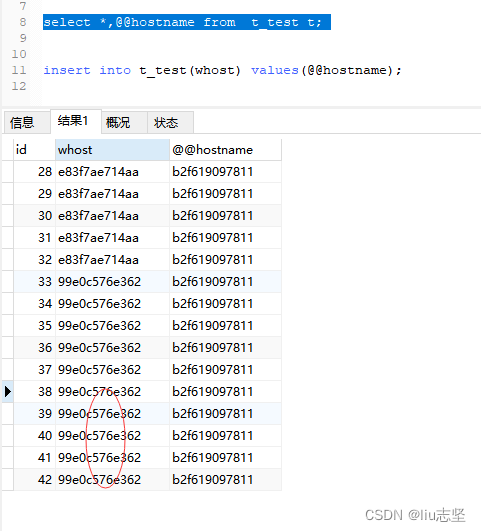
Task: Click the current-row arrow marker at row 38
Action: pos(7,391)
